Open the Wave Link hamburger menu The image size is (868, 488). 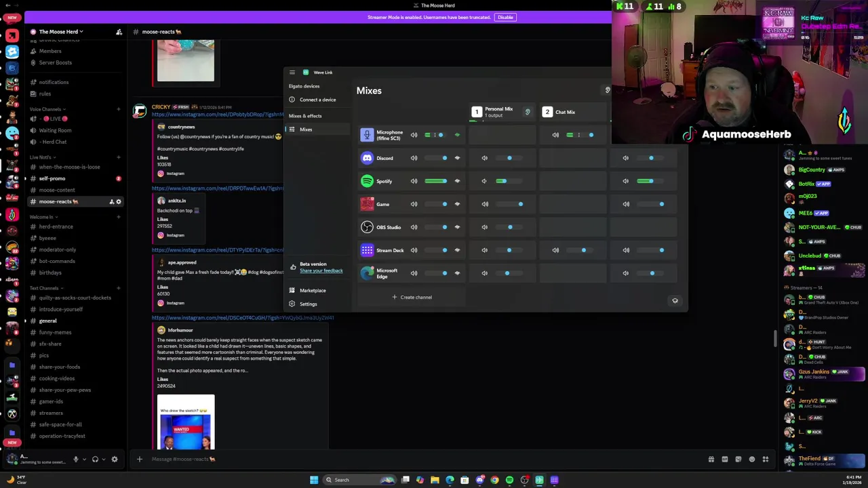click(292, 73)
